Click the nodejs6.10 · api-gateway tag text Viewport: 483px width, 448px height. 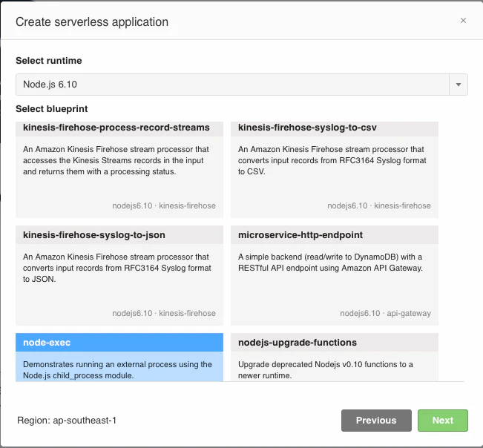click(385, 313)
